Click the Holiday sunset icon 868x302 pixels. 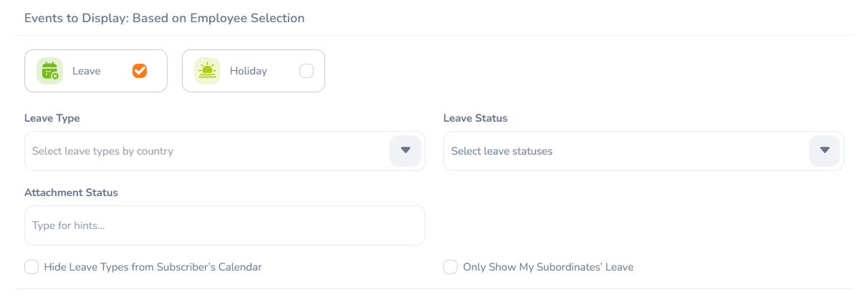[207, 71]
